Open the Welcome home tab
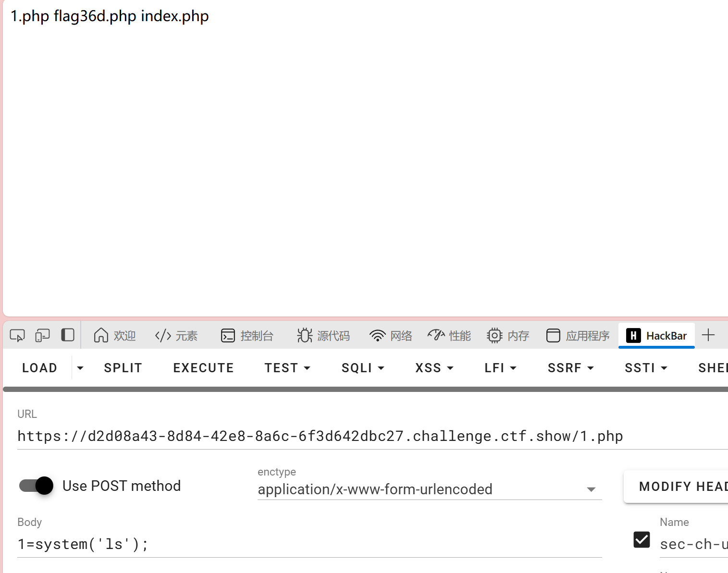Viewport: 728px width, 573px height. click(115, 335)
